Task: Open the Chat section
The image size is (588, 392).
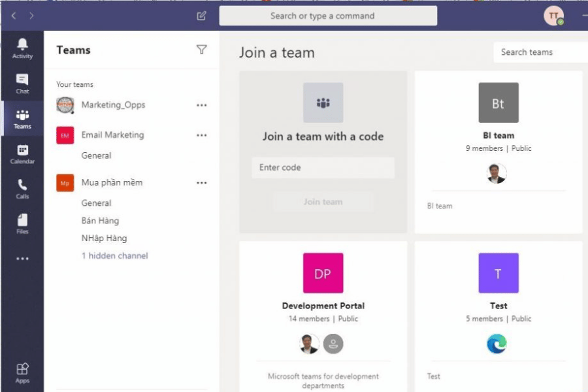Action: [x=22, y=84]
